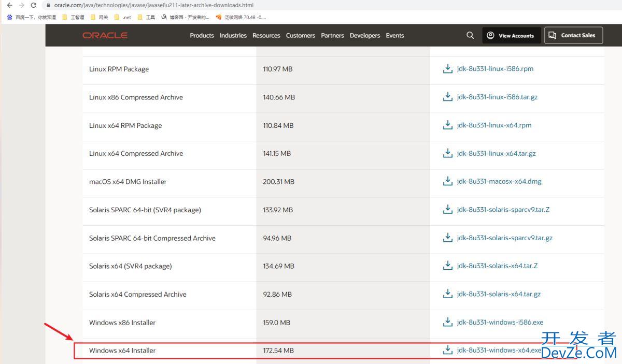622x364 pixels.
Task: Click the site lock icon in address bar
Action: pos(49,5)
